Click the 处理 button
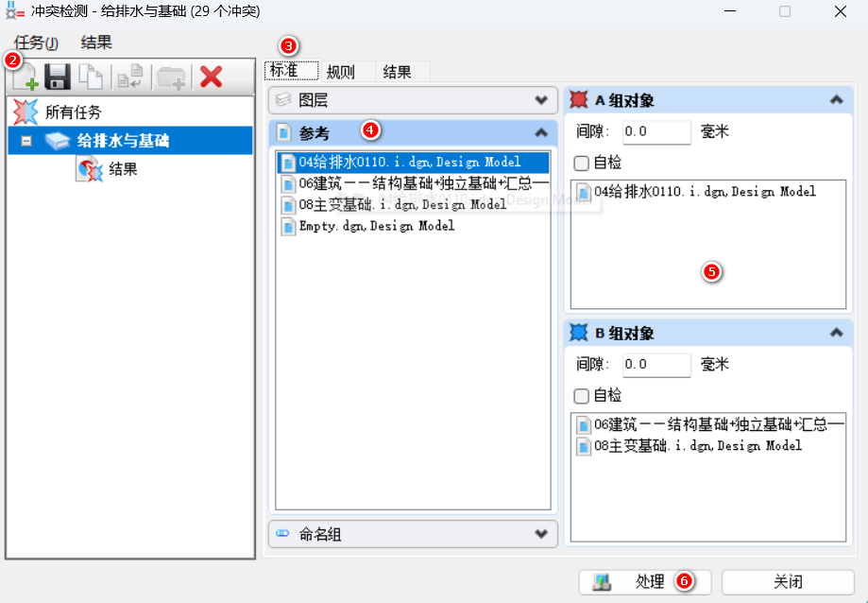Image resolution: width=868 pixels, height=603 pixels. tap(645, 581)
